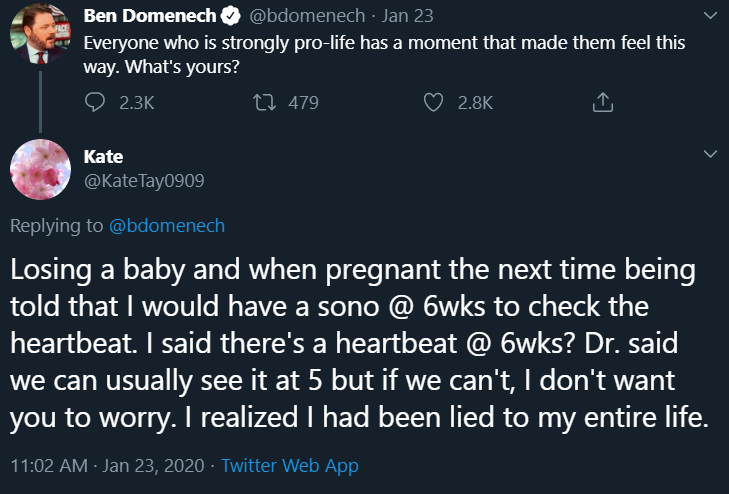Like the tweet with the heart icon

coord(433,102)
